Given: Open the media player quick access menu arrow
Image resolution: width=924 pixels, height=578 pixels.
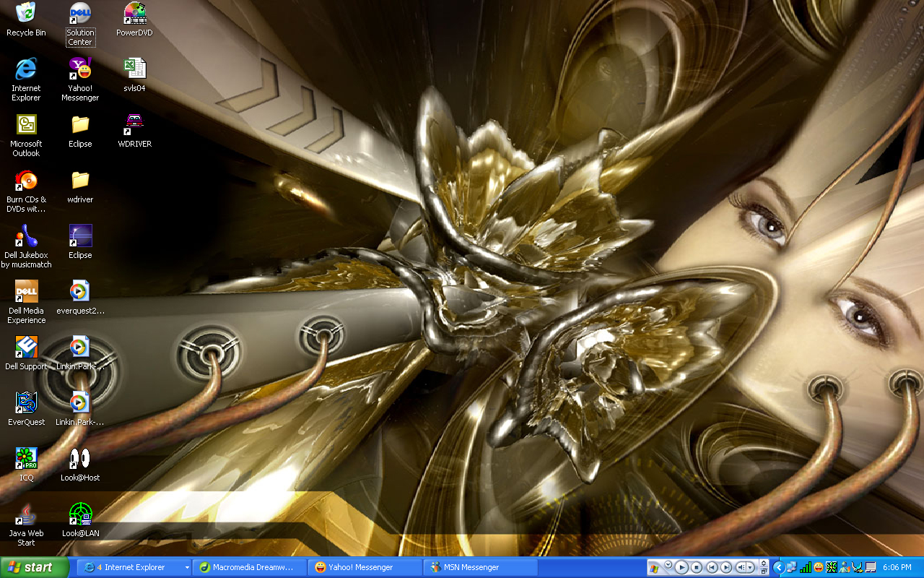Looking at the screenshot, I should (668, 564).
